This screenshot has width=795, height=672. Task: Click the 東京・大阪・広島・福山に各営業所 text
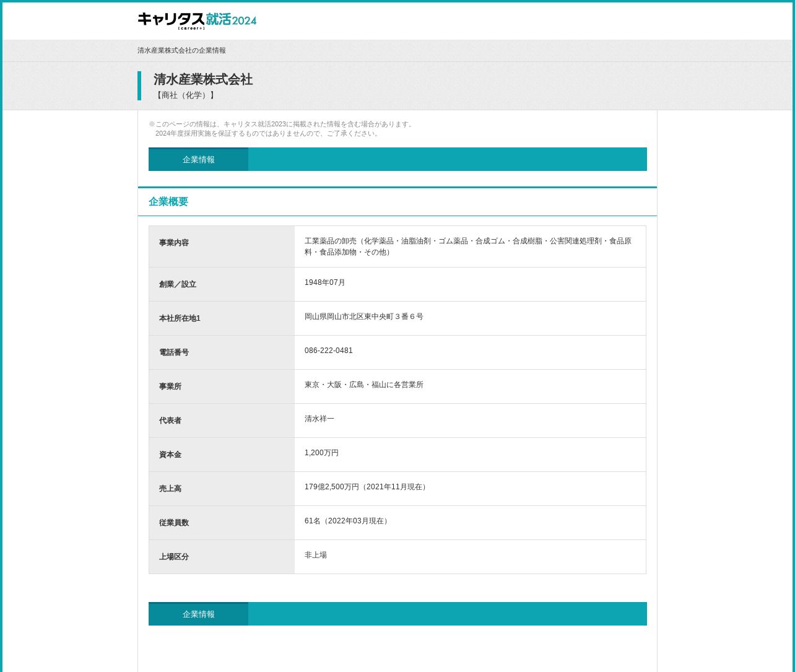point(364,385)
